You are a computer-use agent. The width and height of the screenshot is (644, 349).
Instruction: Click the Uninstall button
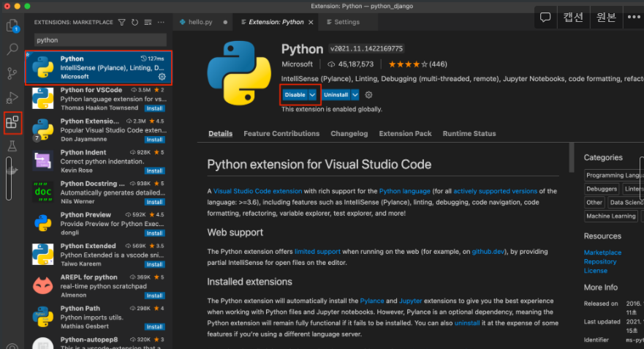(336, 95)
